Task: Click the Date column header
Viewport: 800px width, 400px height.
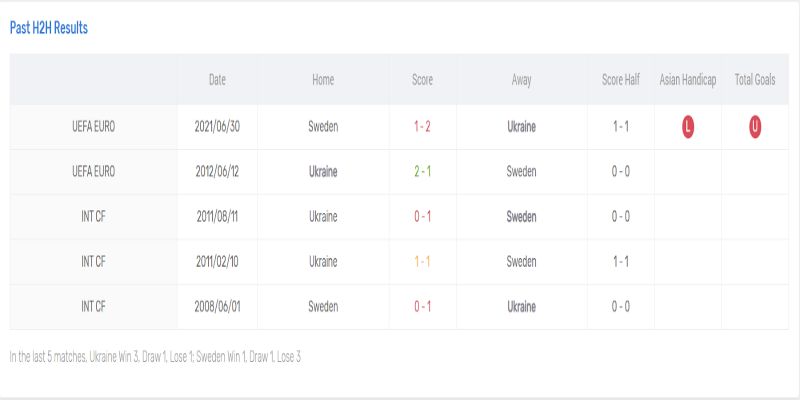Action: (217, 80)
